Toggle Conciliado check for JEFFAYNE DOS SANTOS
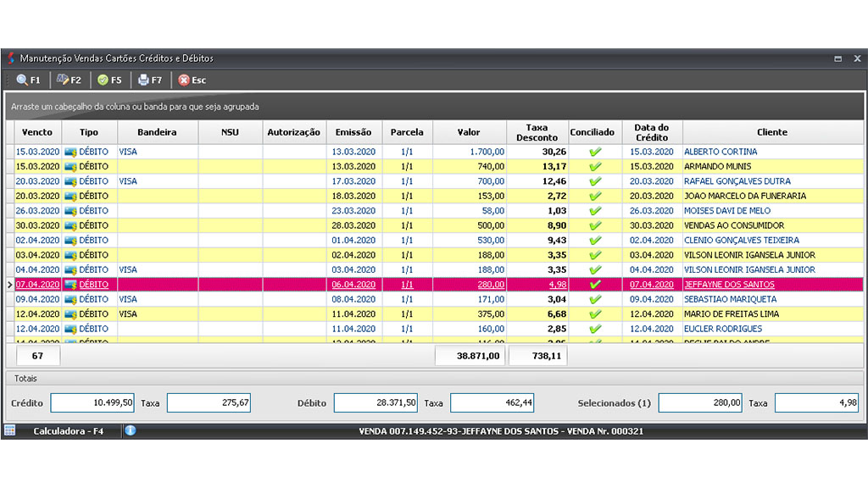Viewport: 868px width, 488px height. click(595, 285)
